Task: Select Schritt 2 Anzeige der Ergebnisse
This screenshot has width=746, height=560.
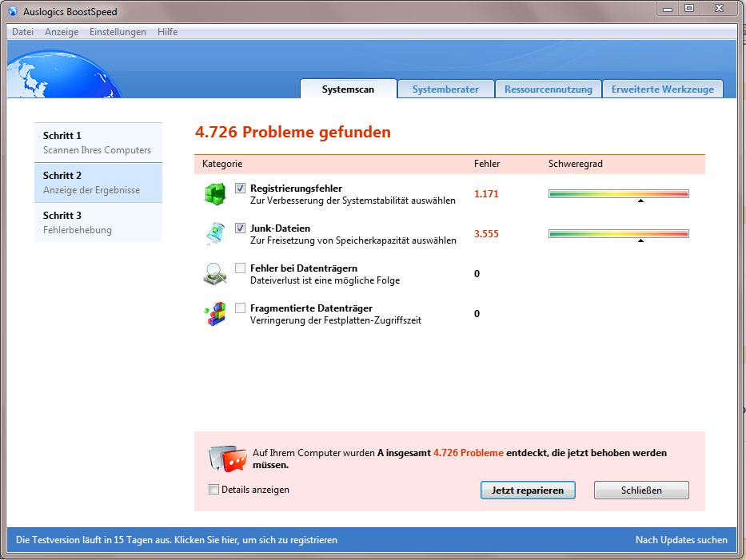Action: point(98,183)
